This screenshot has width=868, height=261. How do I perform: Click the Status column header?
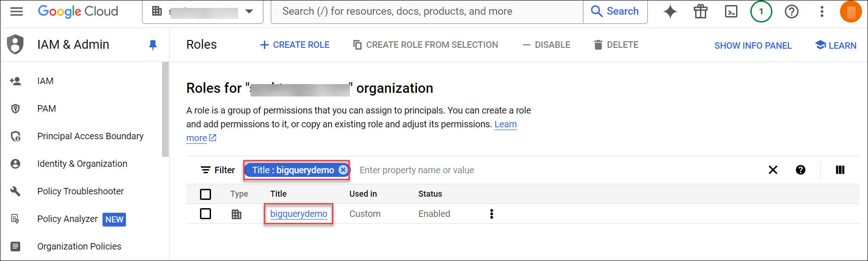click(430, 194)
